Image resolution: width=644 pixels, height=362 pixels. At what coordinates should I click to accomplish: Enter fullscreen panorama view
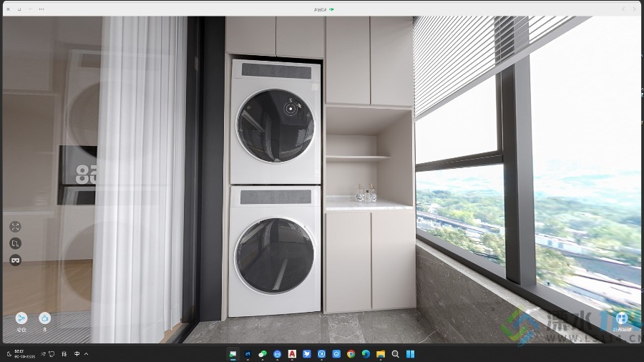(15, 227)
